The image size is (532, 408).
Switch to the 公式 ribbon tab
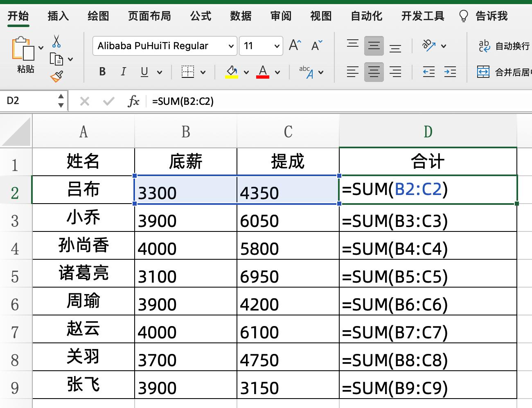[200, 16]
